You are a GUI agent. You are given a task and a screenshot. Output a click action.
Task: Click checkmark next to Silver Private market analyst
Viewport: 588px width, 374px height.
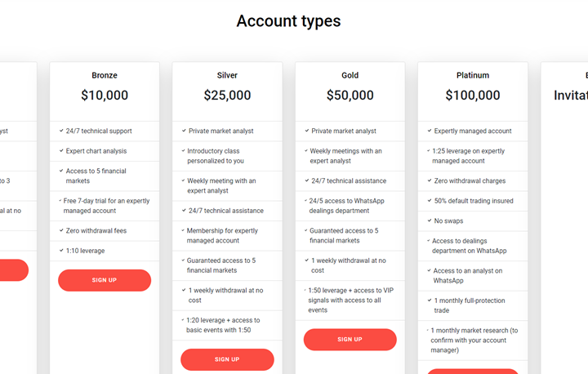184,131
